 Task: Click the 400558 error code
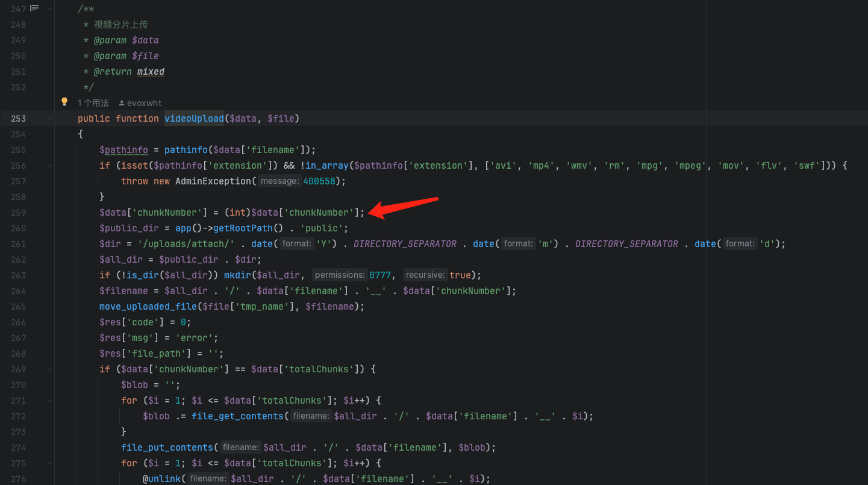tap(319, 181)
